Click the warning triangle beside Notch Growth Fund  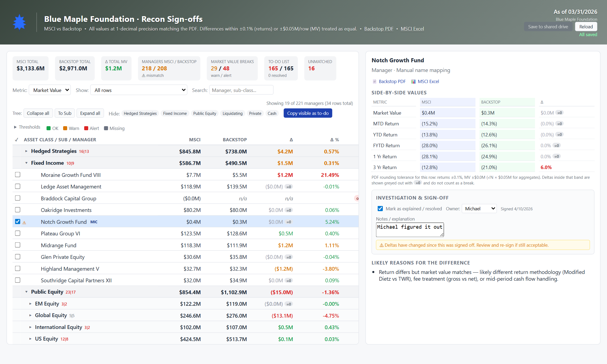[24, 222]
